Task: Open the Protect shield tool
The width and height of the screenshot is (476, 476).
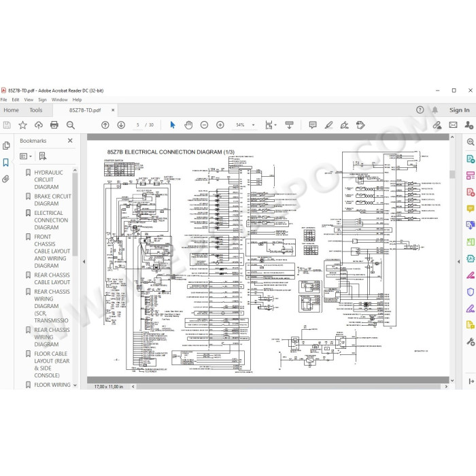Action: coord(471,292)
